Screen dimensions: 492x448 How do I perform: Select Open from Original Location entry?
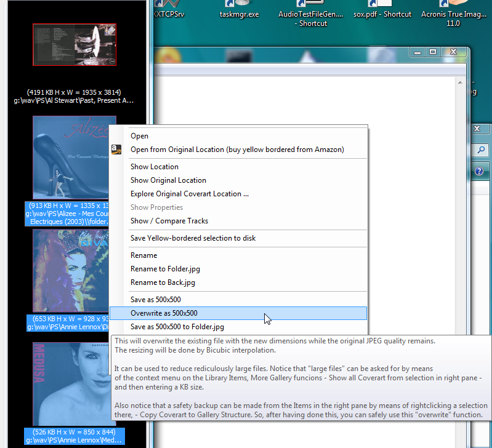238,150
